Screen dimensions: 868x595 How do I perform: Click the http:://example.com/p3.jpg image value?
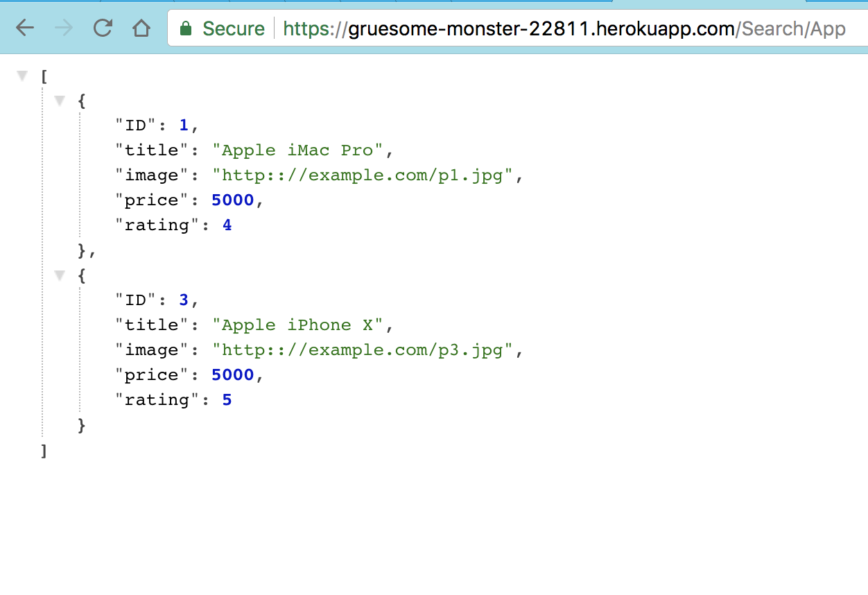[x=362, y=350]
